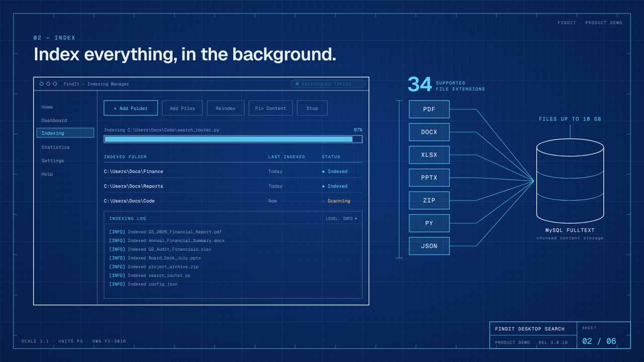
Task: Click the Background Thread status pill
Action: pos(329,84)
